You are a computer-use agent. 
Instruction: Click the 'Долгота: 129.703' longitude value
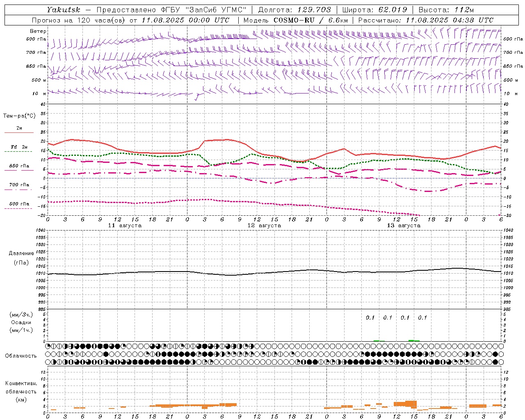point(294,10)
